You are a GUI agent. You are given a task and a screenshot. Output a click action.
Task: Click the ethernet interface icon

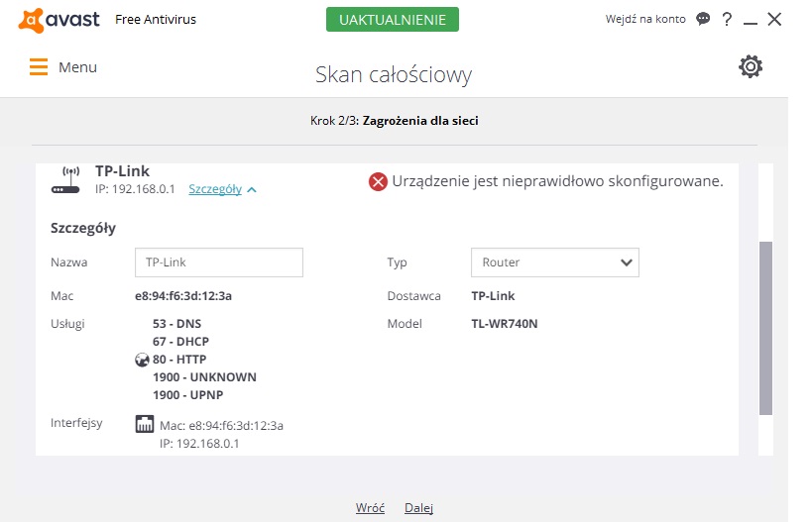tap(145, 424)
